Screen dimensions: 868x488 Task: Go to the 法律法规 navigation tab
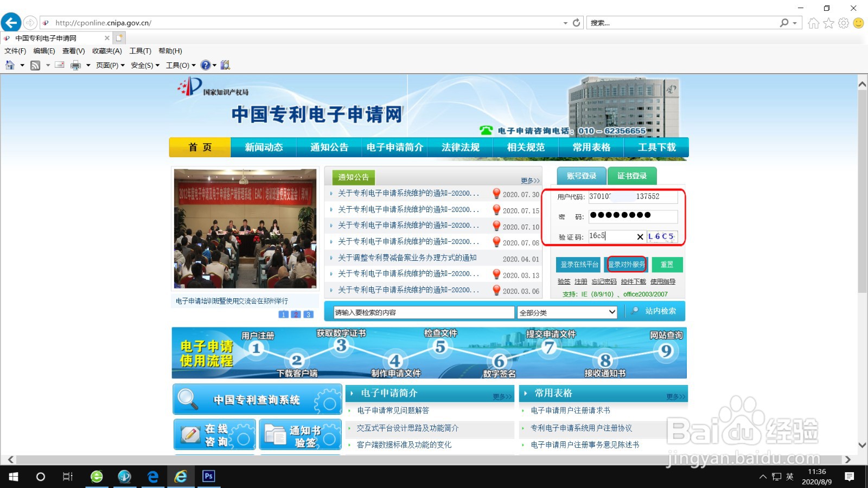[460, 147]
